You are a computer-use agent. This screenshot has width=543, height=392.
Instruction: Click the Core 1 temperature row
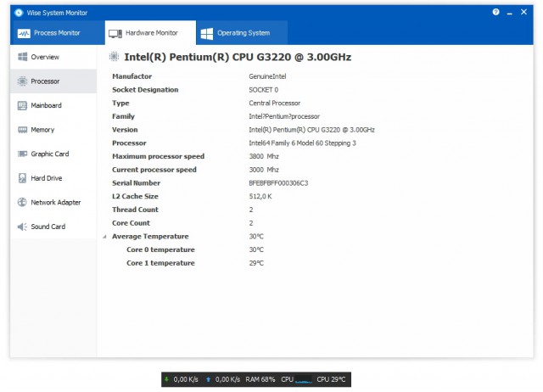point(315,263)
